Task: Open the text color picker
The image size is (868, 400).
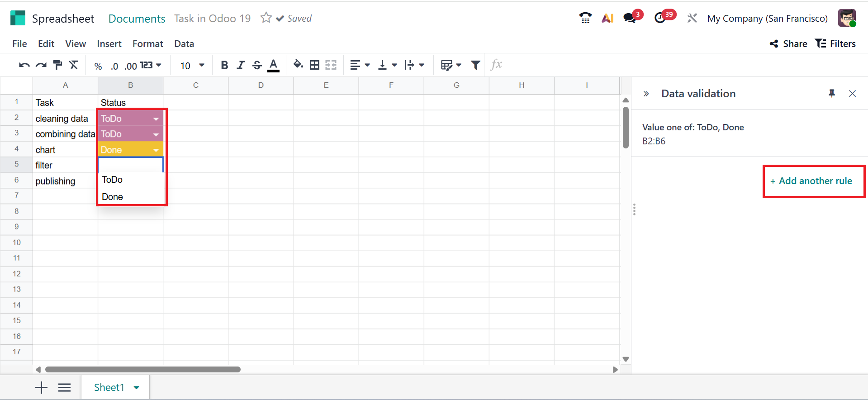Action: click(274, 65)
